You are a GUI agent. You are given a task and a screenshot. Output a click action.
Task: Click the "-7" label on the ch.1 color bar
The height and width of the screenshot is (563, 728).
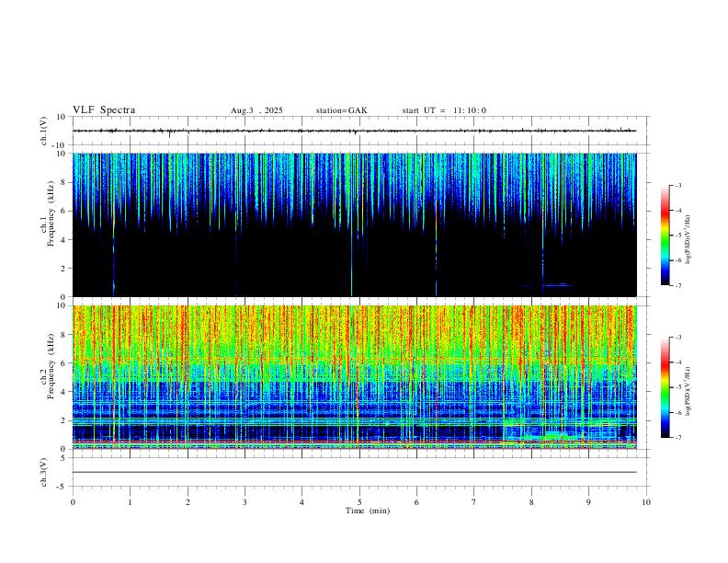point(678,286)
